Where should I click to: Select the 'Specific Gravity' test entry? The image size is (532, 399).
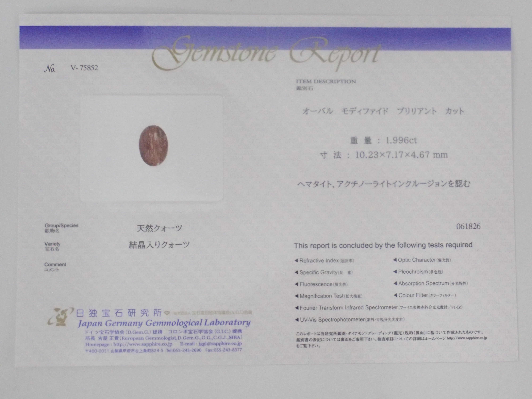324,273
